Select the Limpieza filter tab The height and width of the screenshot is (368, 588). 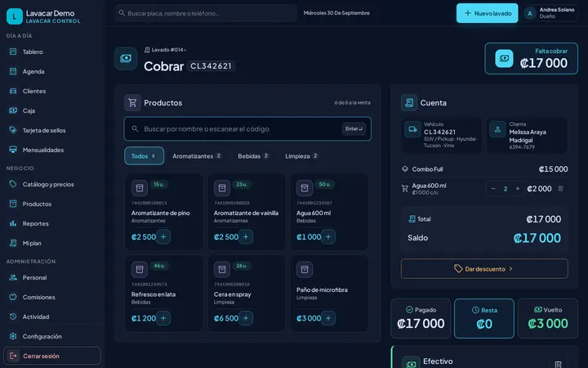pyautogui.click(x=301, y=156)
